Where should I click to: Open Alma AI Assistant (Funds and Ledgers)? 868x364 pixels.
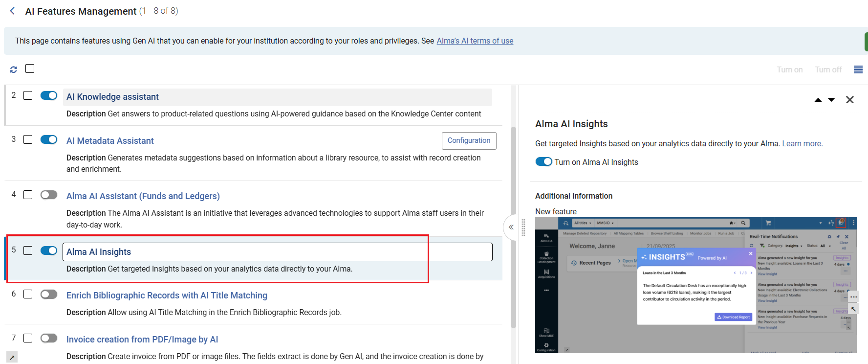coord(143,196)
